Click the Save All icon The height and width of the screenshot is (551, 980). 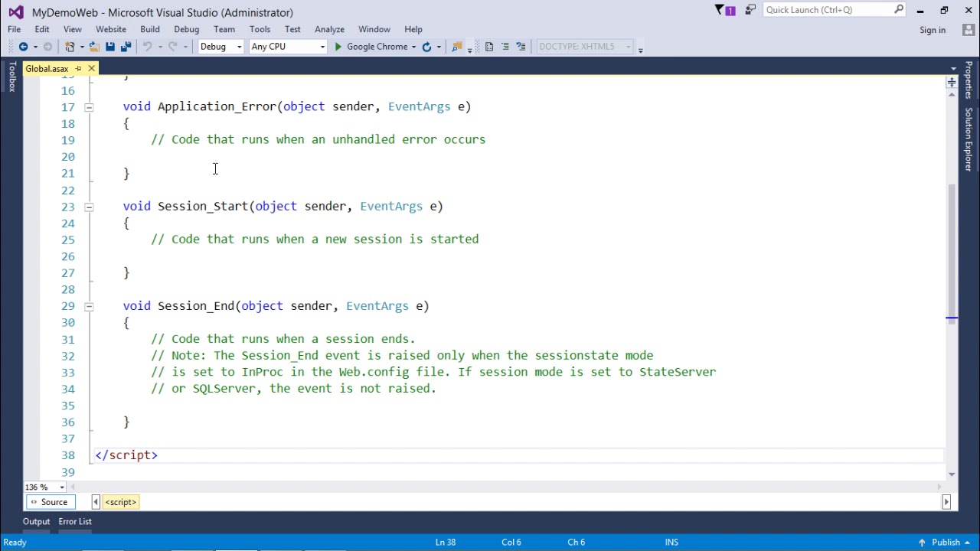(126, 47)
